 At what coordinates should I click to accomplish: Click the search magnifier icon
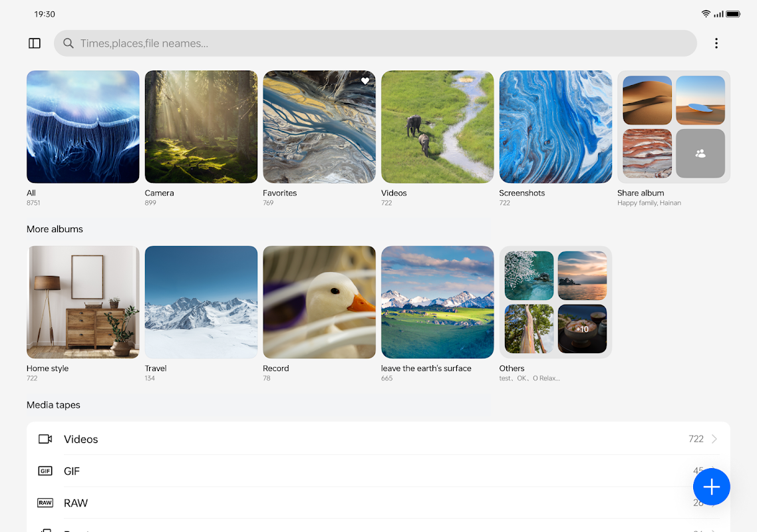click(x=68, y=43)
